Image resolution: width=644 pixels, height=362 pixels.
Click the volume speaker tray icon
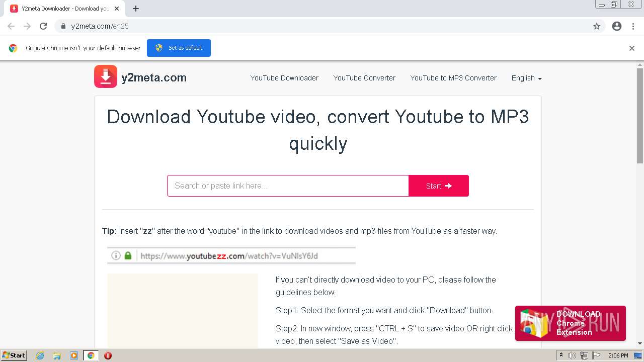click(x=572, y=355)
